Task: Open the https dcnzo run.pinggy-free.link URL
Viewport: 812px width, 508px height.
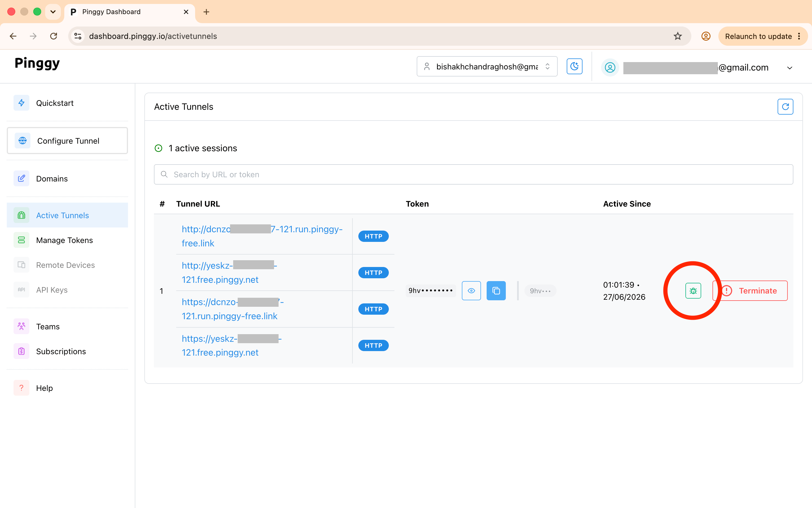Action: (x=233, y=309)
